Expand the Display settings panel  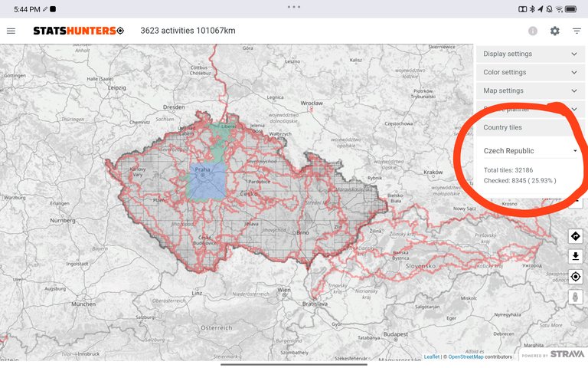pyautogui.click(x=529, y=54)
